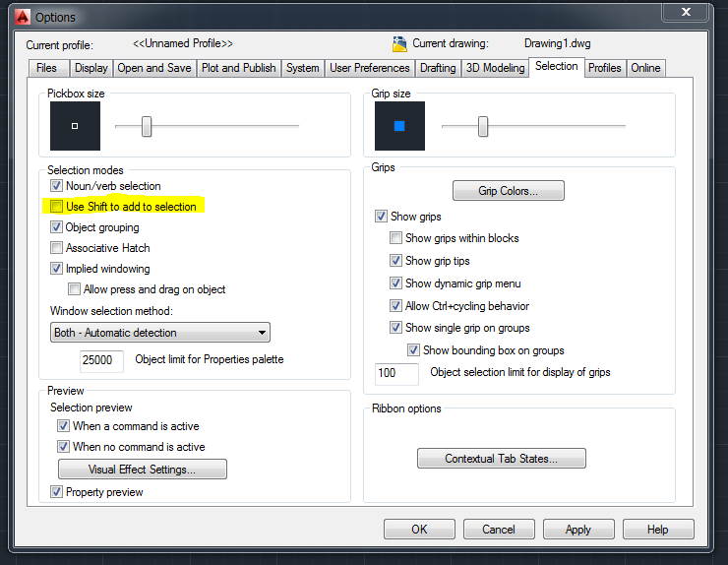Click Visual Effect Settings button
This screenshot has width=728, height=565.
pyautogui.click(x=143, y=470)
